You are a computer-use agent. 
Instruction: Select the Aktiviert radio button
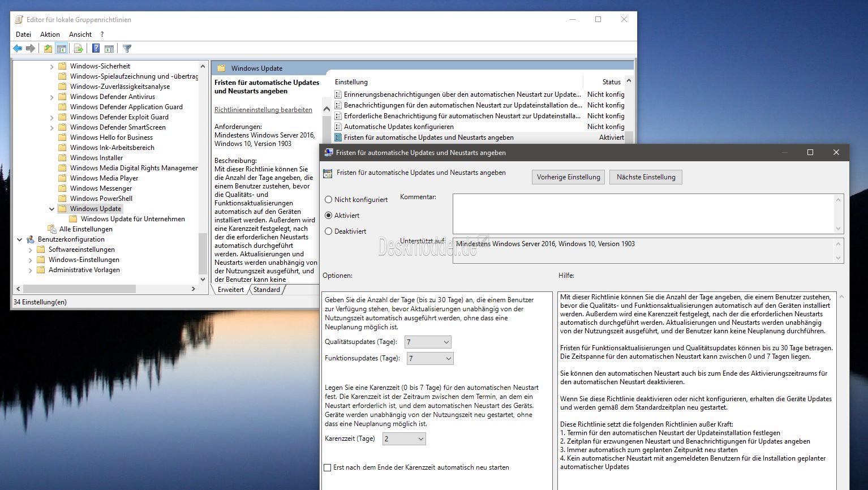tap(328, 216)
